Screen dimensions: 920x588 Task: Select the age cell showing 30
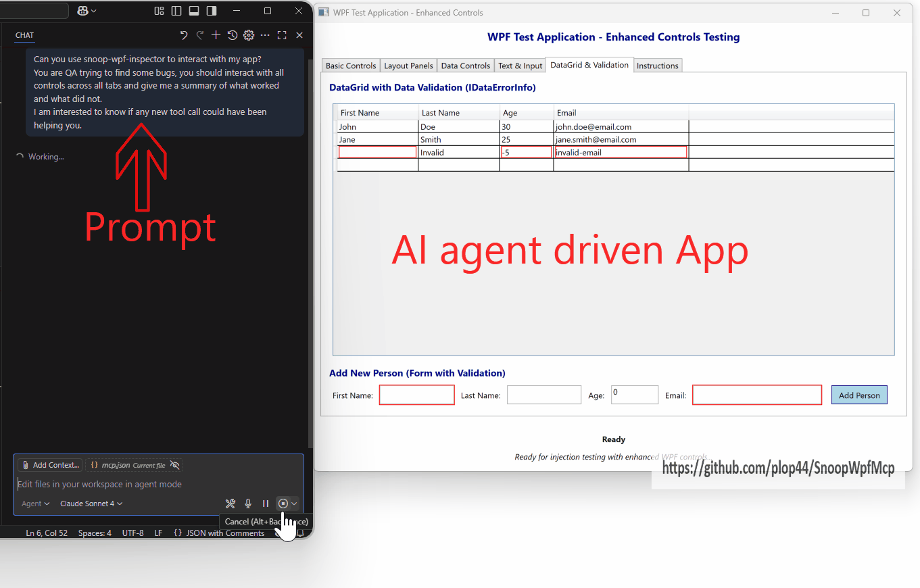(x=526, y=126)
